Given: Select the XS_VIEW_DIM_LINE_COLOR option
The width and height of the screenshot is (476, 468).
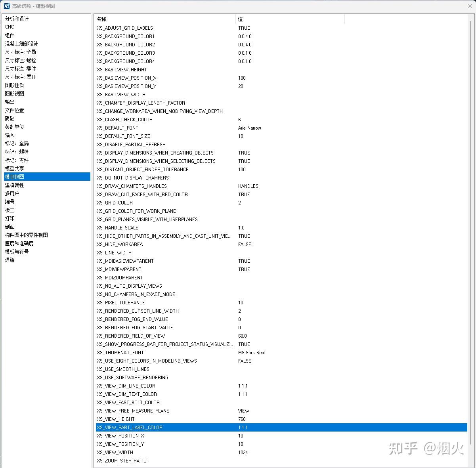Looking at the screenshot, I should click(126, 386).
